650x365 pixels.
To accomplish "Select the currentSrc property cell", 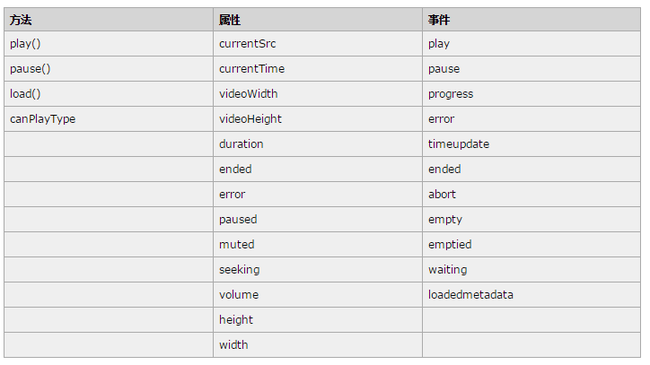I will click(x=318, y=44).
